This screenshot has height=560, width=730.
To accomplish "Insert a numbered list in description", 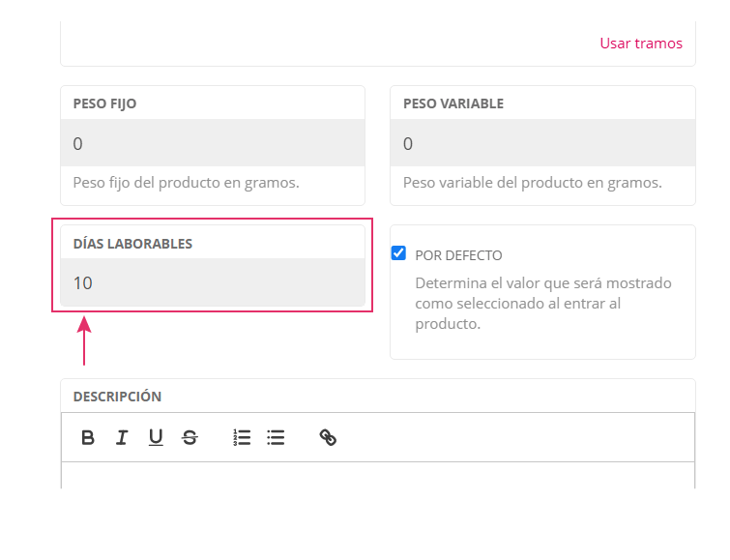I will click(x=242, y=437).
